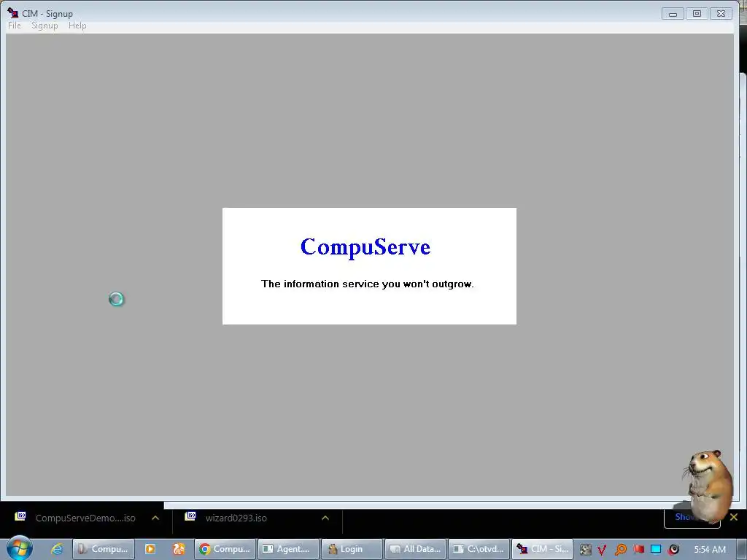The width and height of the screenshot is (747, 560).
Task: Expand options for CompuServeDemo iso download
Action: point(155,518)
